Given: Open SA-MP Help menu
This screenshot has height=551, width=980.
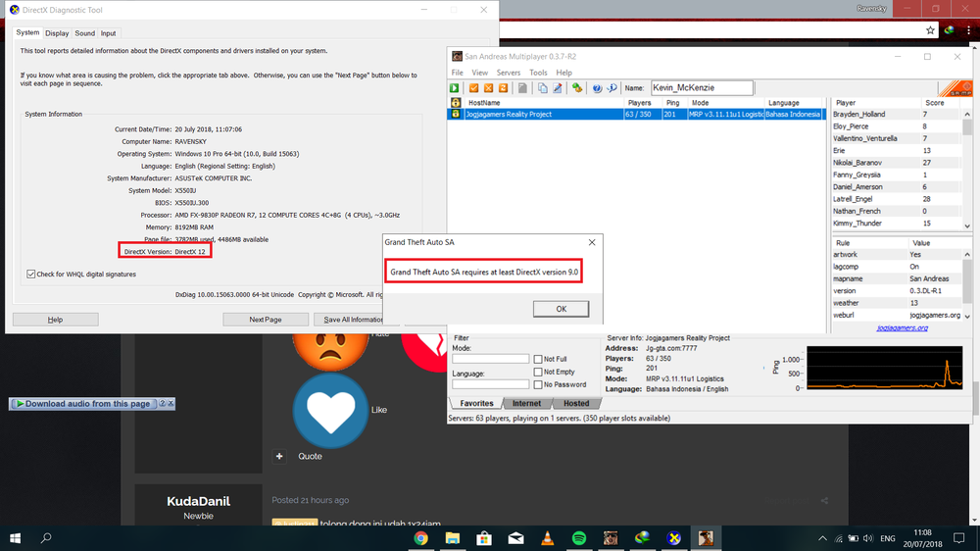Looking at the screenshot, I should tap(563, 73).
